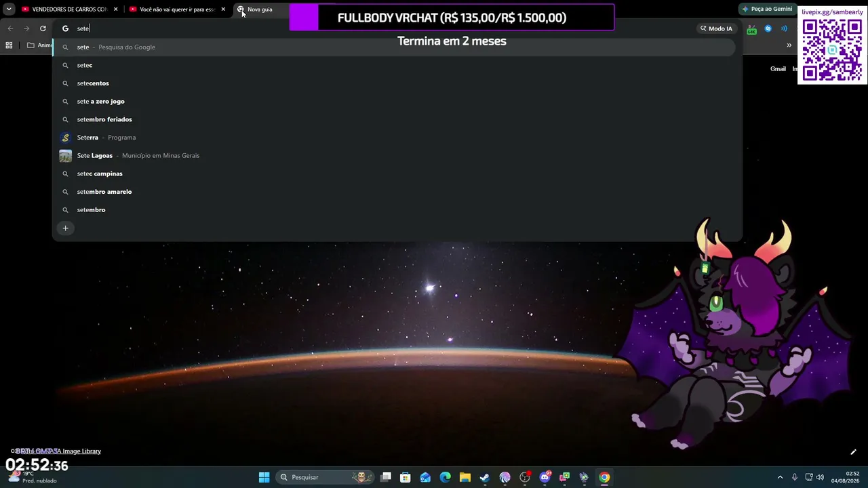The height and width of the screenshot is (488, 868).
Task: Open the purple Arc browser taskbar icon
Action: coord(505,477)
